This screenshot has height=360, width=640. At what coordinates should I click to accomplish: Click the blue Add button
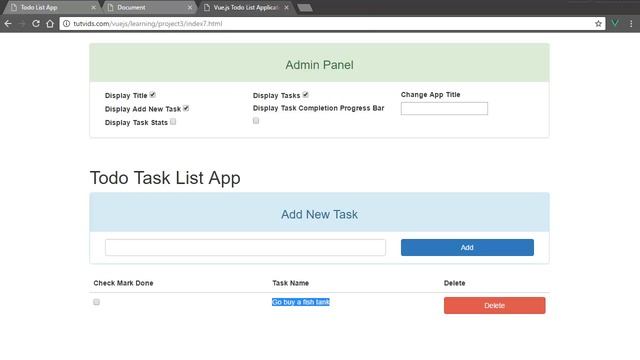point(467,247)
